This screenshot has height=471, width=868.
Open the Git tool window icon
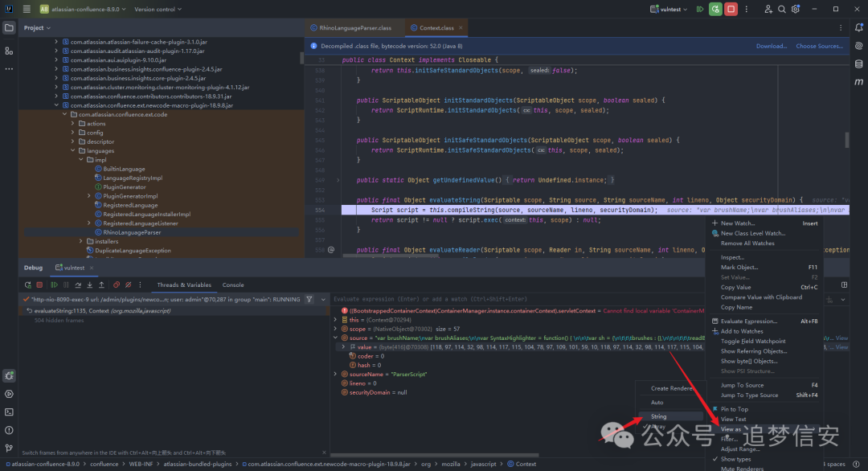tap(9, 448)
